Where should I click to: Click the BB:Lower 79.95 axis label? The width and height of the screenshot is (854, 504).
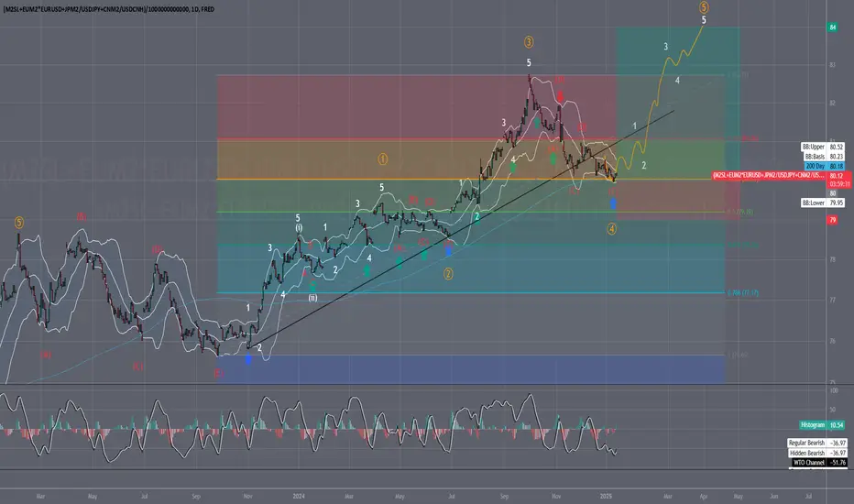tap(823, 203)
